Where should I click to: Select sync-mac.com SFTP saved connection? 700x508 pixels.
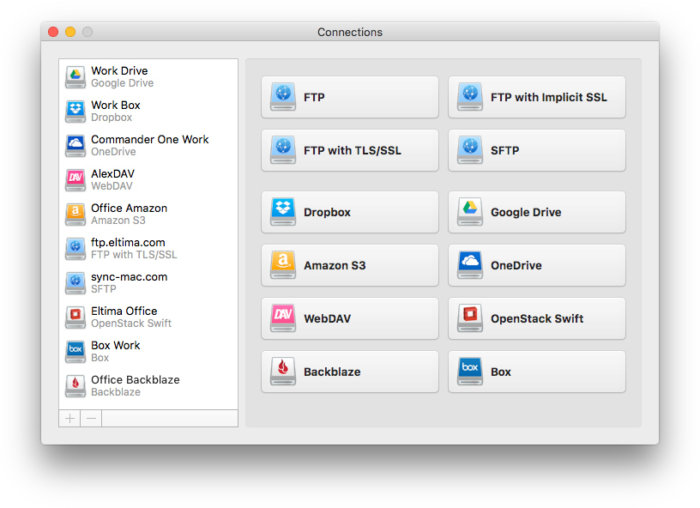tap(148, 283)
